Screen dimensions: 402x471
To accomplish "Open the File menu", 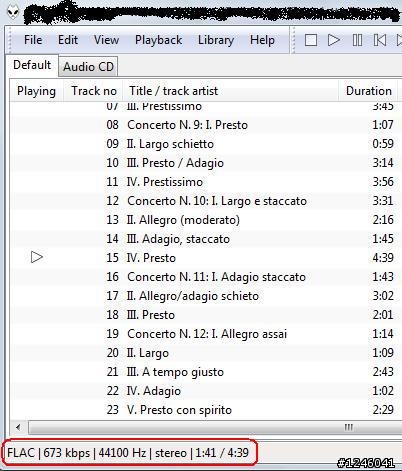I will pyautogui.click(x=33, y=40).
